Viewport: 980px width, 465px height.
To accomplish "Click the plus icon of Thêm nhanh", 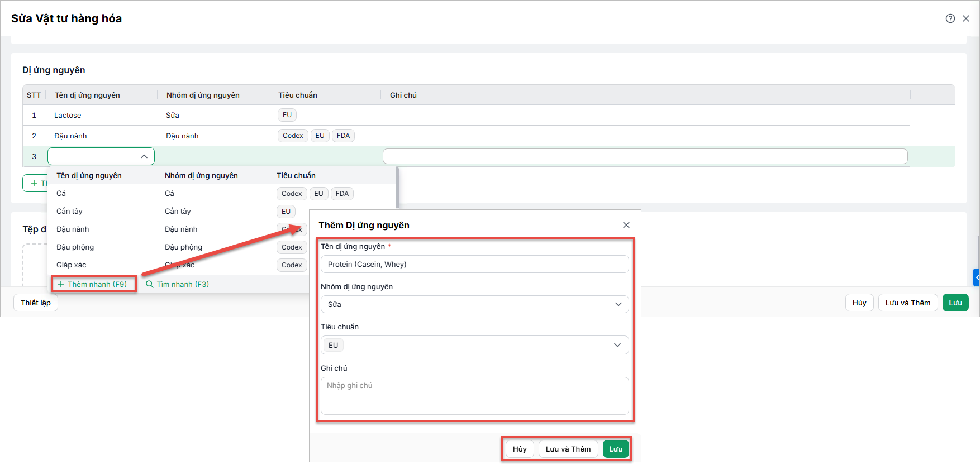I will 61,284.
